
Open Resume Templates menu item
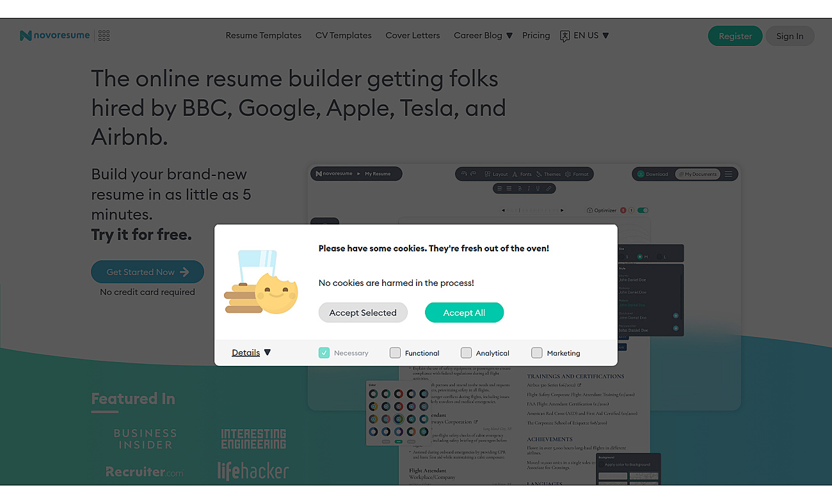pos(264,36)
